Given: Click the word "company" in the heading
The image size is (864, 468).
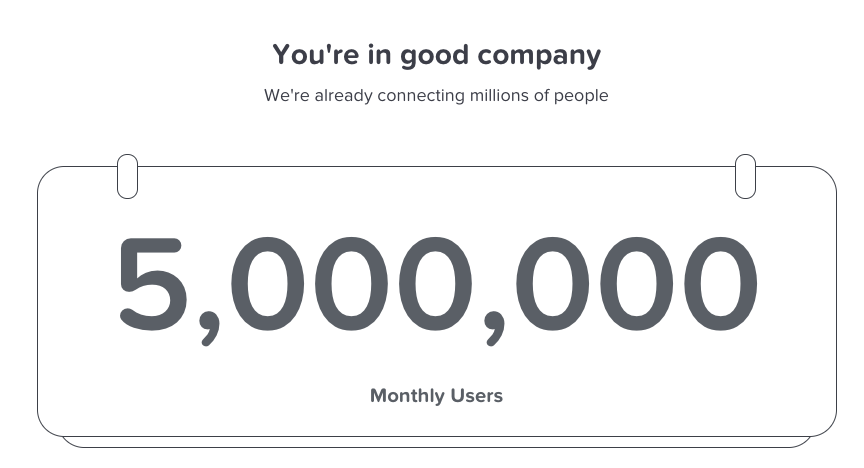Looking at the screenshot, I should (x=539, y=57).
